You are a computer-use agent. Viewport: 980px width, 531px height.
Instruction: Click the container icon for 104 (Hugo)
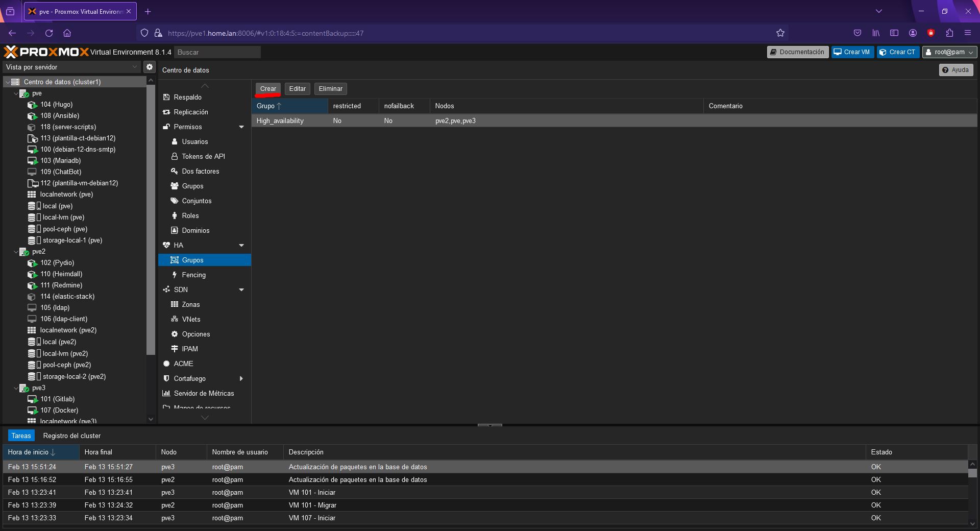click(32, 105)
